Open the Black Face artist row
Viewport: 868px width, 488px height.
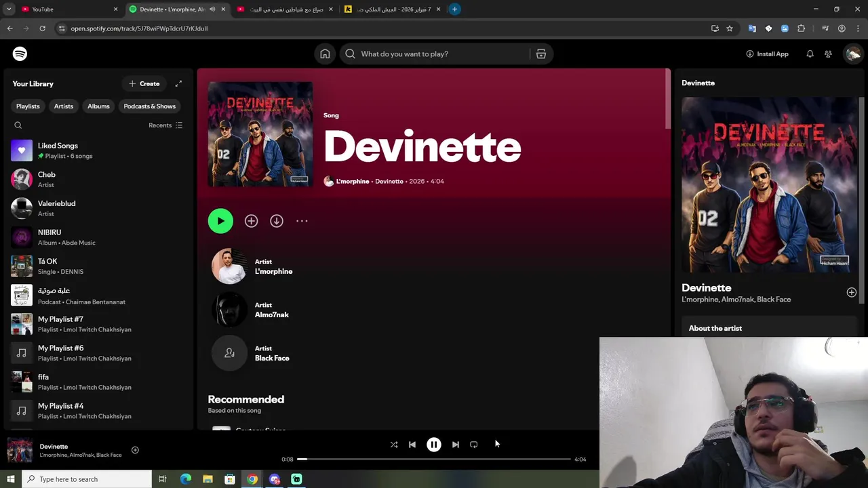tap(435, 353)
